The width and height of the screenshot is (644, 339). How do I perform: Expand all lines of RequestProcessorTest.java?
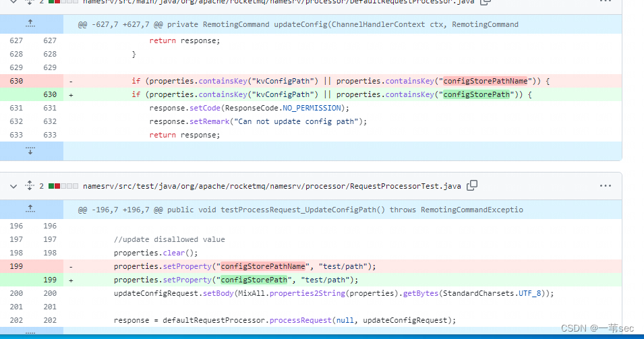click(30, 185)
